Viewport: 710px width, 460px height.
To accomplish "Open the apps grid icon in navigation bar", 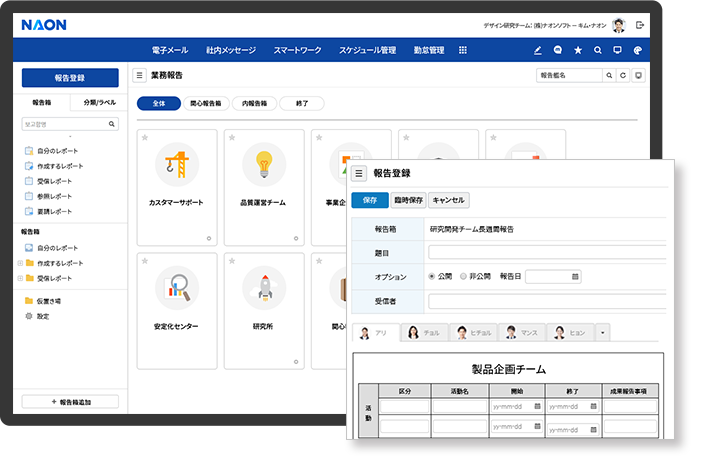I will (x=463, y=50).
